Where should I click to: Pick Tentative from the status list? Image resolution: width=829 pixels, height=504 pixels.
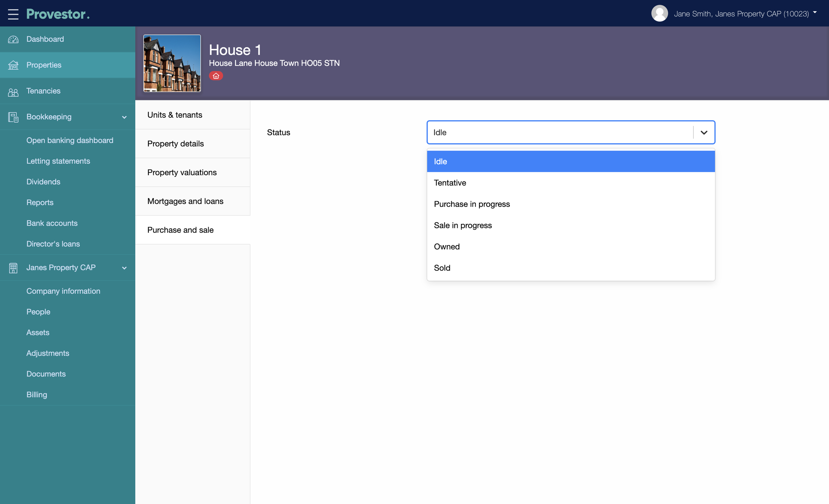click(x=450, y=183)
